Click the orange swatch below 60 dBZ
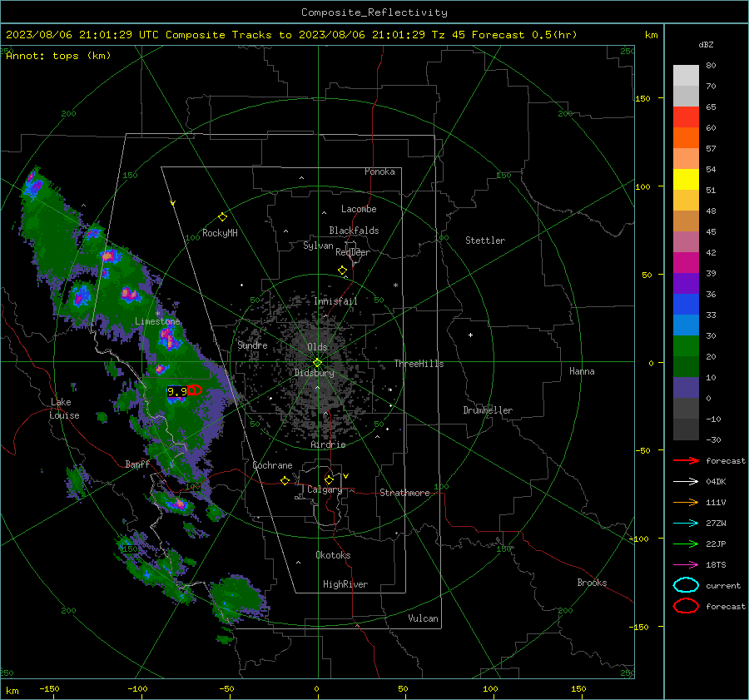This screenshot has width=749, height=700. coord(686,137)
